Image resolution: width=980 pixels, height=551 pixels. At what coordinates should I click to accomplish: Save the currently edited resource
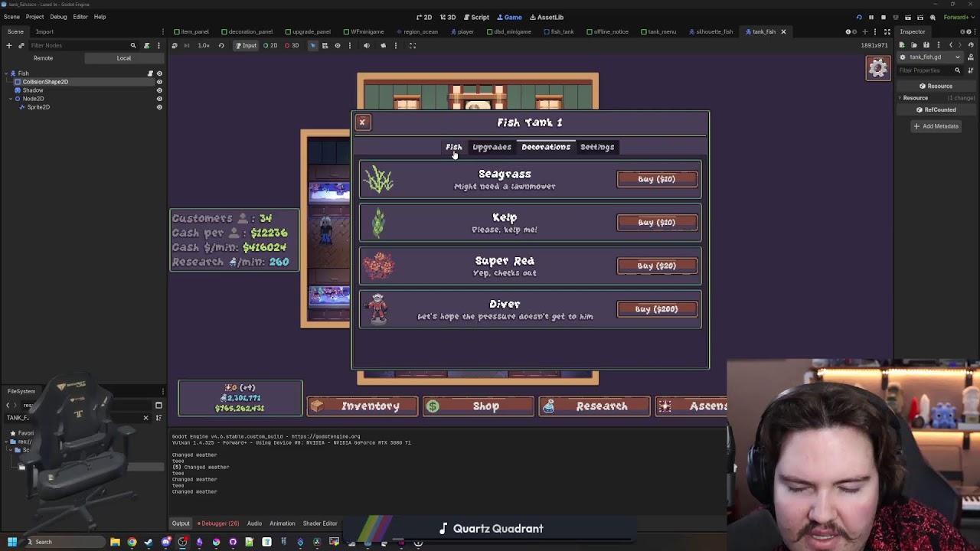click(926, 45)
